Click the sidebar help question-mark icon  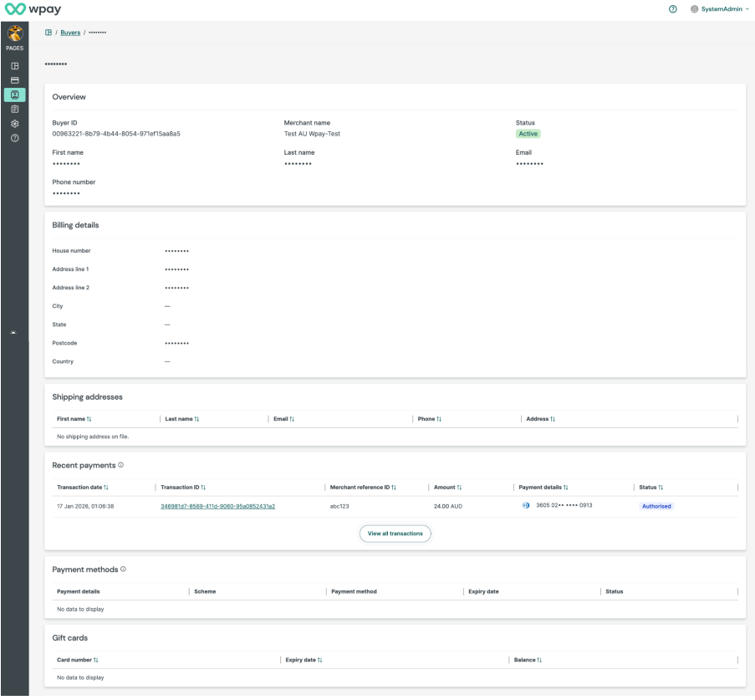click(x=15, y=138)
